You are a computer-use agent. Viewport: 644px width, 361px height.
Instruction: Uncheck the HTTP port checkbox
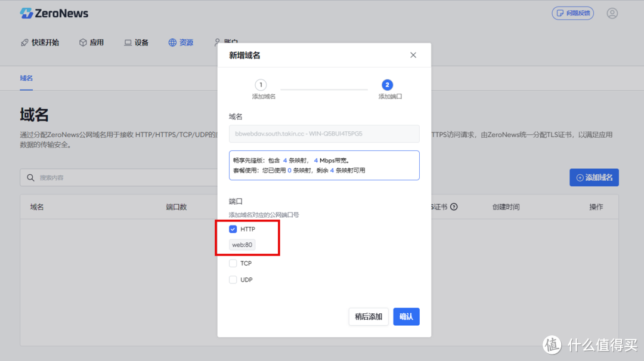click(x=233, y=229)
